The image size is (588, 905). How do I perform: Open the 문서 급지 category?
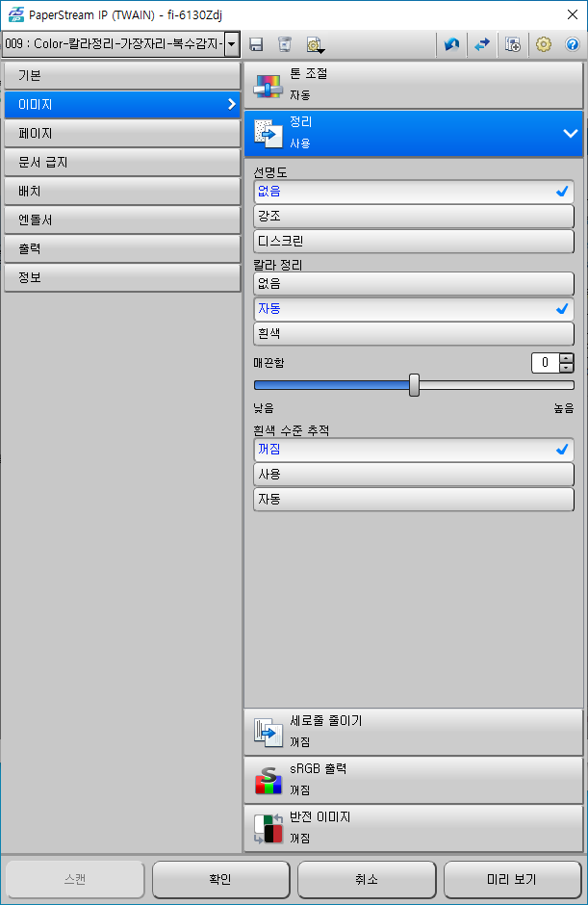[x=122, y=162]
